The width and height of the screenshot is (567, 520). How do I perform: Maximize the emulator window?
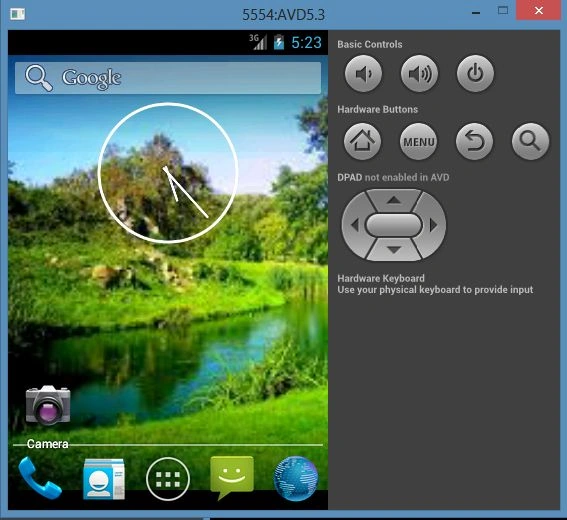click(x=503, y=10)
